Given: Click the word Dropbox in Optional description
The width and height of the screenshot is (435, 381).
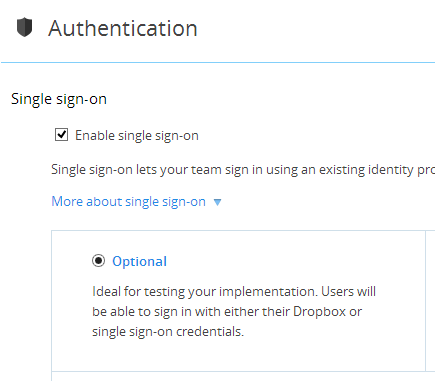Looking at the screenshot, I should 319,312.
